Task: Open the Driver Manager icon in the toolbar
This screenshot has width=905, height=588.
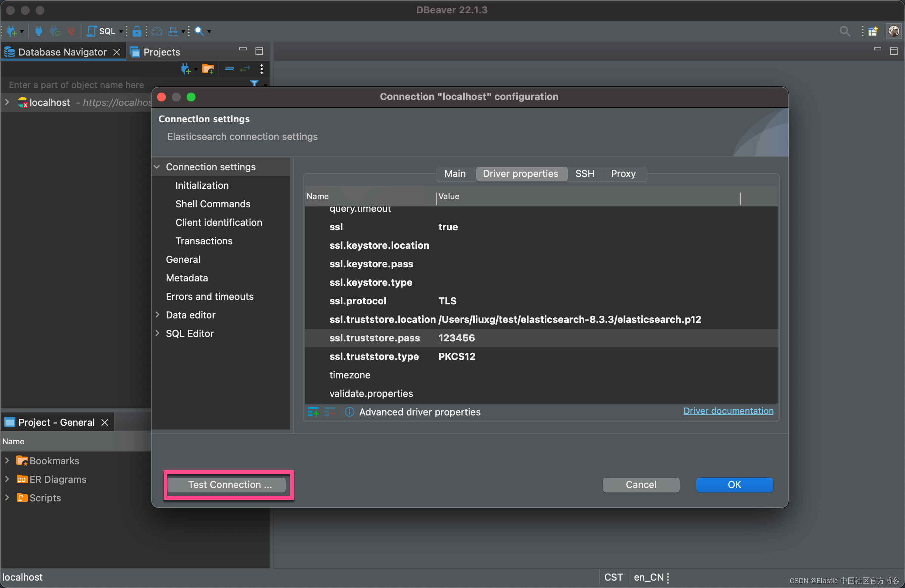Action: (173, 31)
